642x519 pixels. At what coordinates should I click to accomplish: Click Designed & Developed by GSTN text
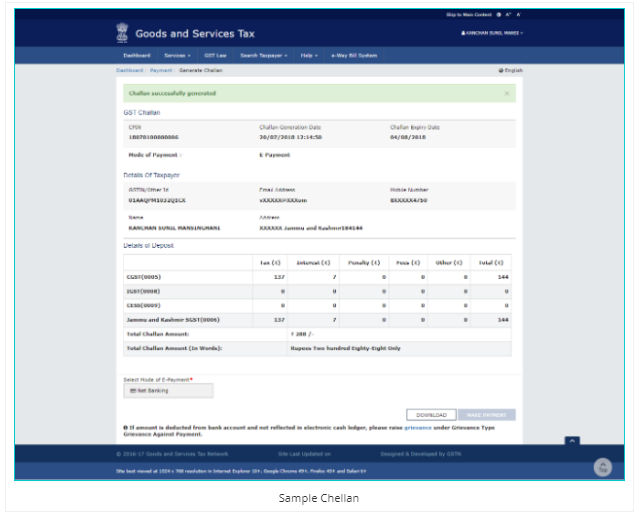coord(421,454)
